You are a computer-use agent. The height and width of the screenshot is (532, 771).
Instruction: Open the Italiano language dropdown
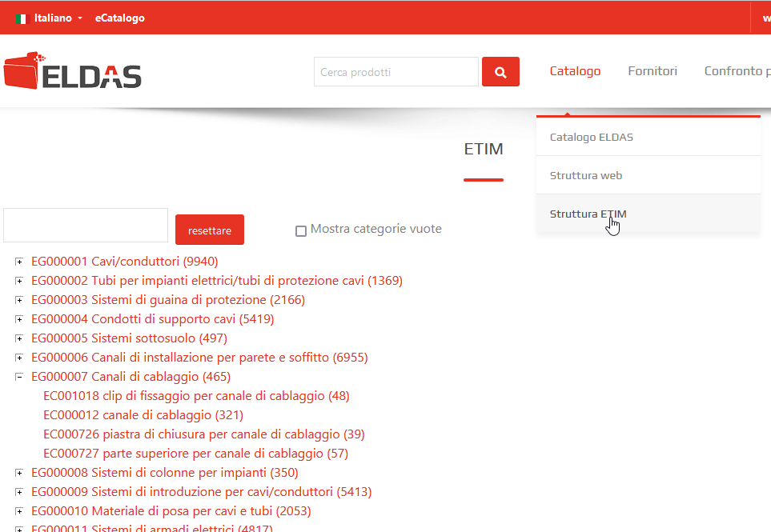pos(58,18)
